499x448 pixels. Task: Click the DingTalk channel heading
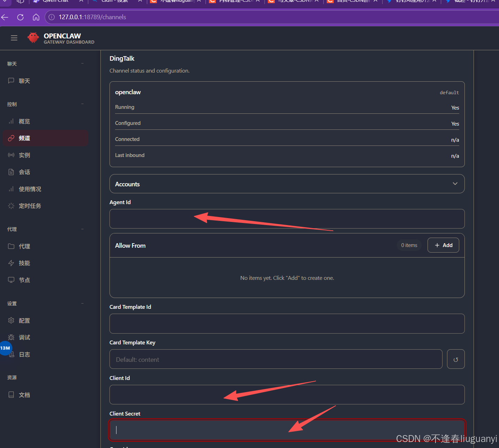(122, 59)
